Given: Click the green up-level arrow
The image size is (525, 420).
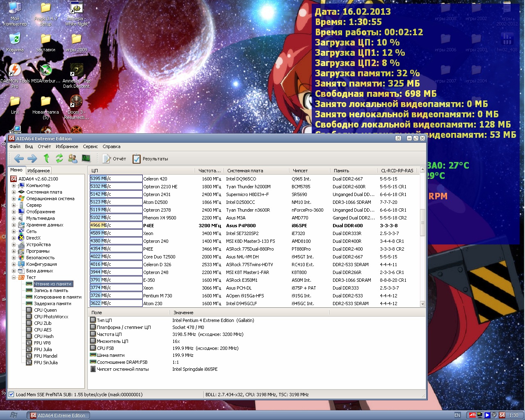Looking at the screenshot, I should (x=46, y=158).
